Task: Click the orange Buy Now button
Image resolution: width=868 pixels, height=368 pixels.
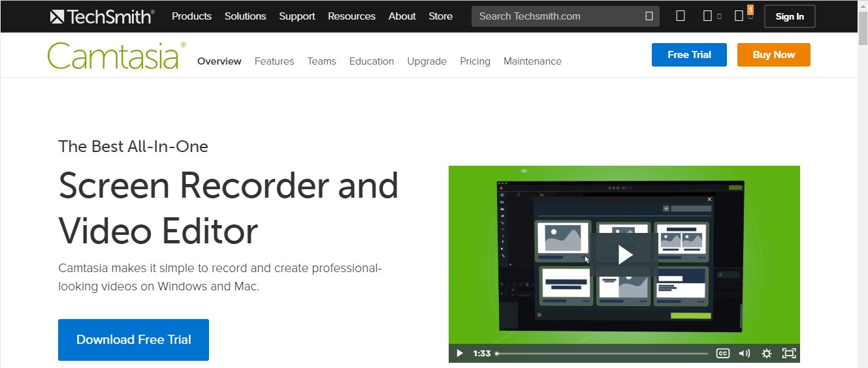Action: pyautogui.click(x=774, y=55)
